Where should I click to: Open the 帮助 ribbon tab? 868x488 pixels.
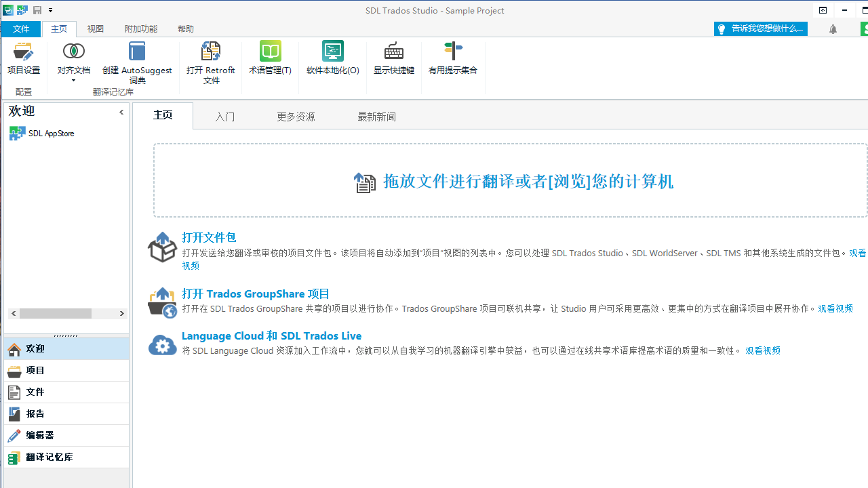[185, 28]
